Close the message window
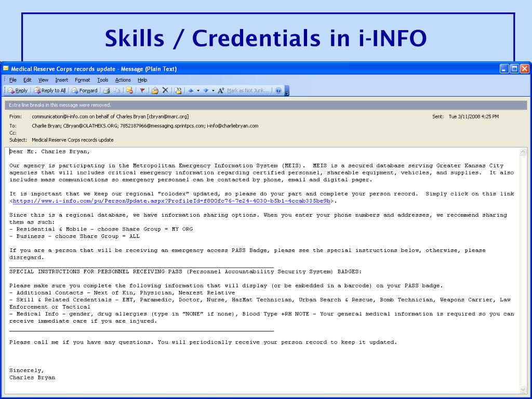This screenshot has height=399, width=532. 525,69
